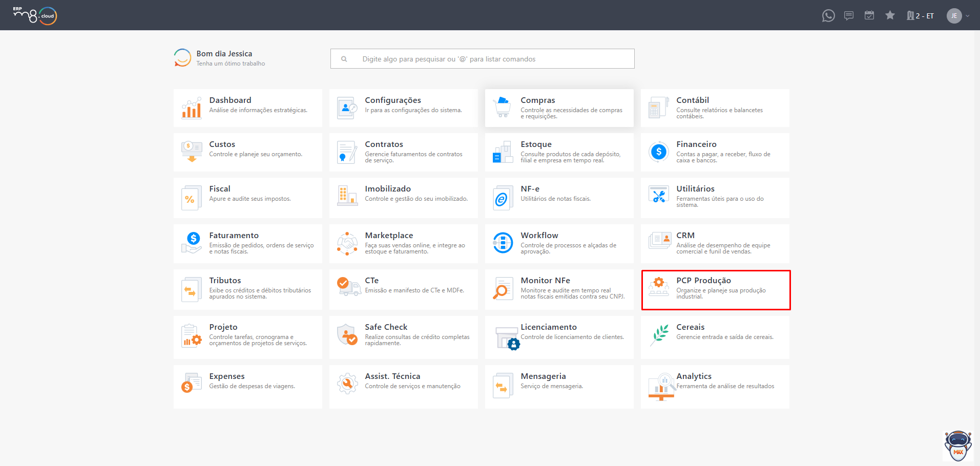Open the chat messages icon in header
980x466 pixels.
point(849,16)
